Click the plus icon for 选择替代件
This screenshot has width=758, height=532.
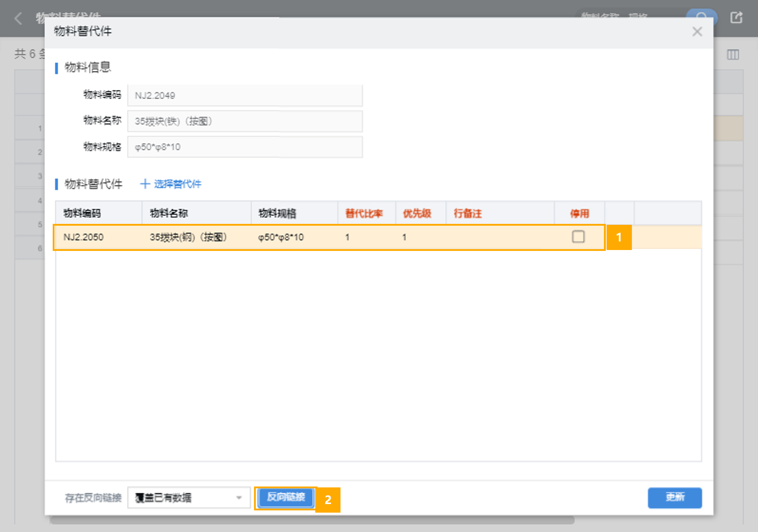pyautogui.click(x=145, y=184)
